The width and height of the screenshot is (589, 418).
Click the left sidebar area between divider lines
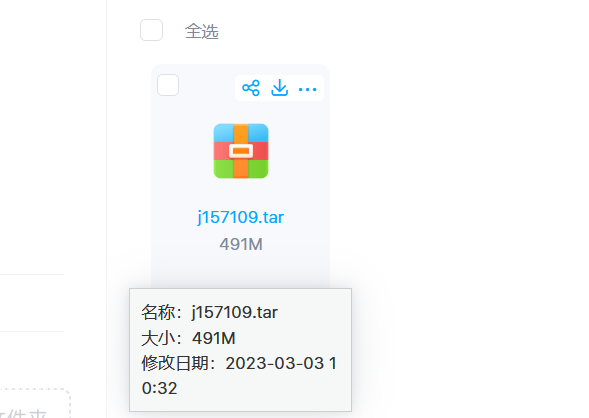pyautogui.click(x=32, y=303)
